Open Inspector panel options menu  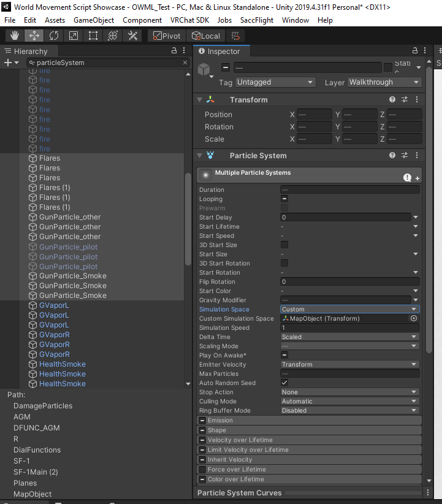425,50
